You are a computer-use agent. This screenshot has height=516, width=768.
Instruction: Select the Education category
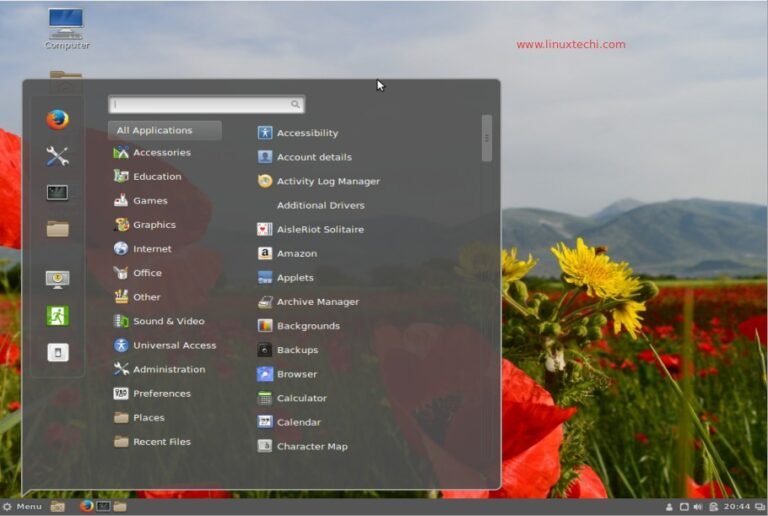[x=147, y=176]
